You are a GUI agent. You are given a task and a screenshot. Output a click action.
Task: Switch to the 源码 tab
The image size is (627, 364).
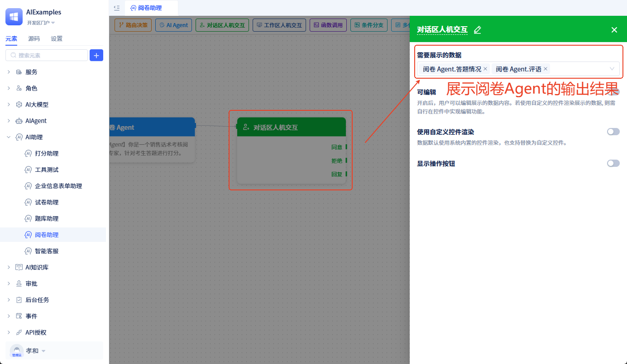(x=34, y=39)
